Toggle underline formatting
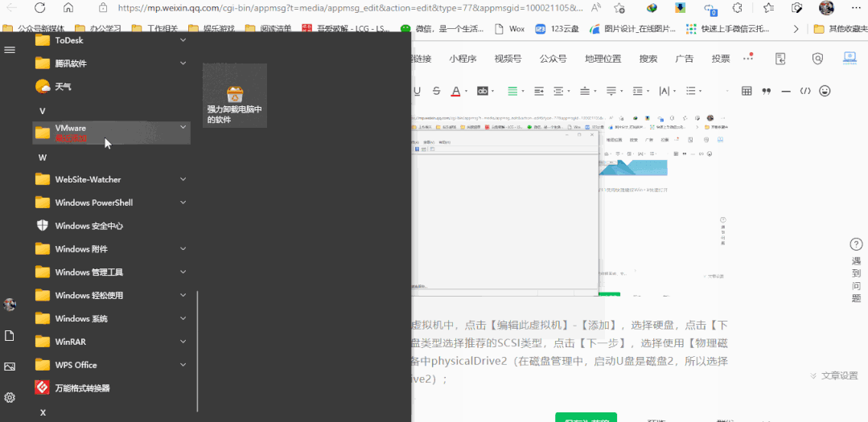The height and width of the screenshot is (422, 868). (418, 91)
